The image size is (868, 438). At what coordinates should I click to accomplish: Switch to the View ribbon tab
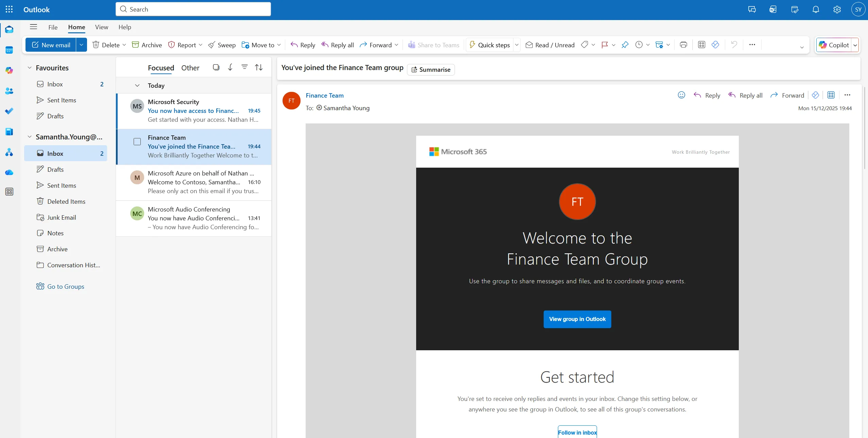tap(102, 27)
